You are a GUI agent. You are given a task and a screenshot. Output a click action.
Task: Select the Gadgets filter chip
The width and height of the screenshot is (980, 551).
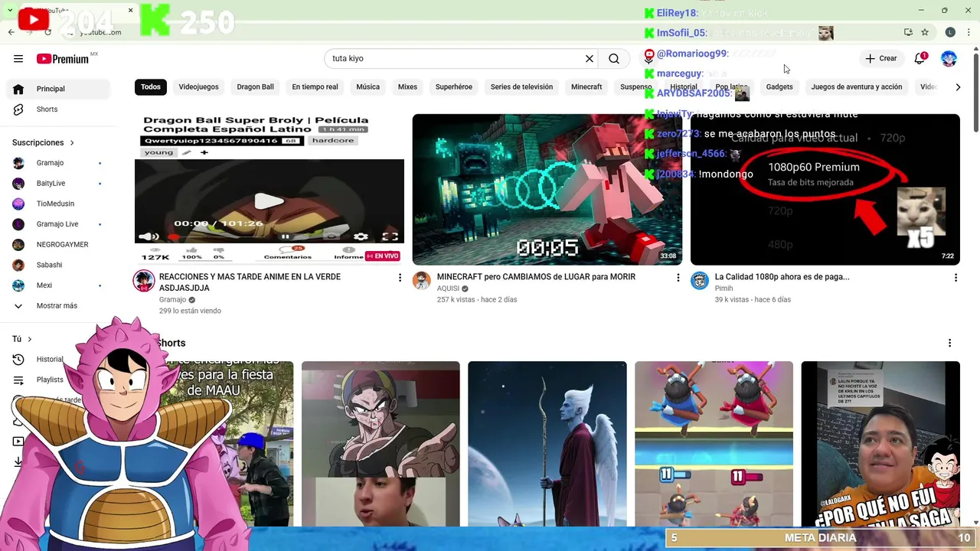click(x=779, y=87)
